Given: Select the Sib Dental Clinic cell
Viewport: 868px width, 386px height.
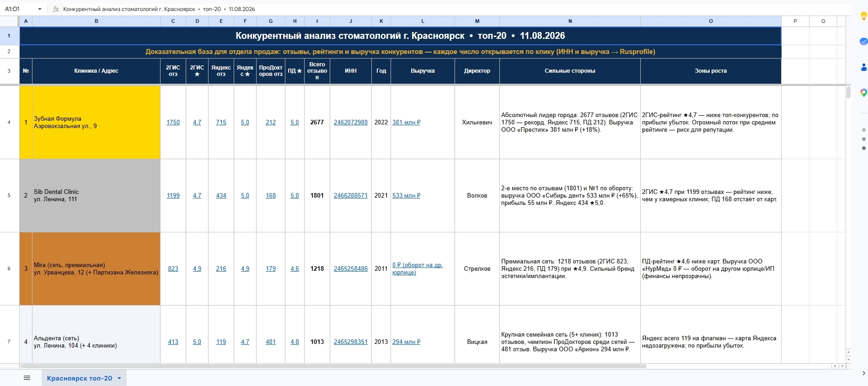Looking at the screenshot, I should pyautogui.click(x=96, y=195).
